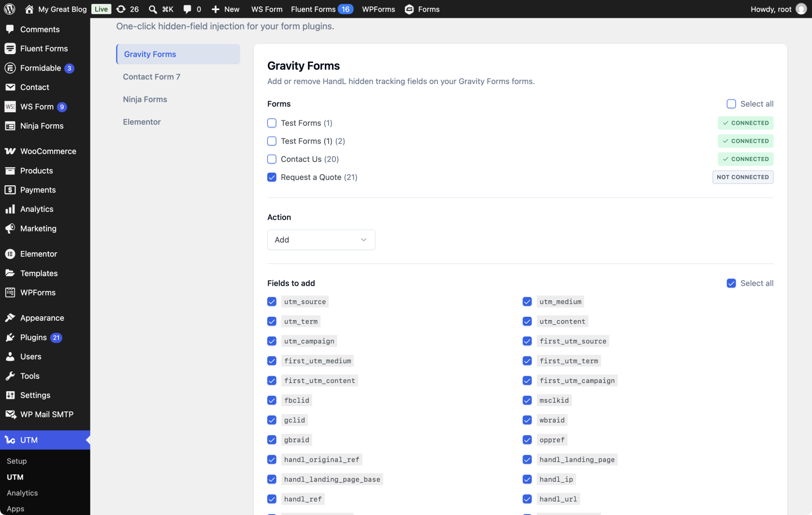
Task: Click the Ninja Forms sidebar icon
Action: click(10, 126)
